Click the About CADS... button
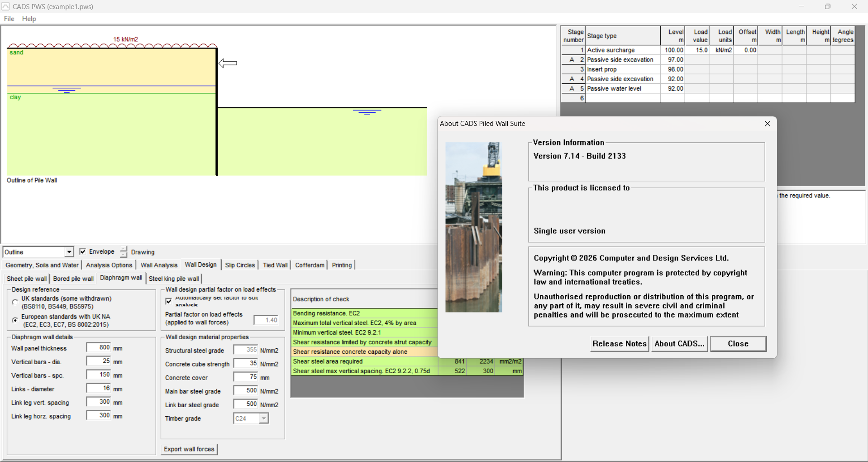Screen dimensions: 868x462 click(x=679, y=344)
